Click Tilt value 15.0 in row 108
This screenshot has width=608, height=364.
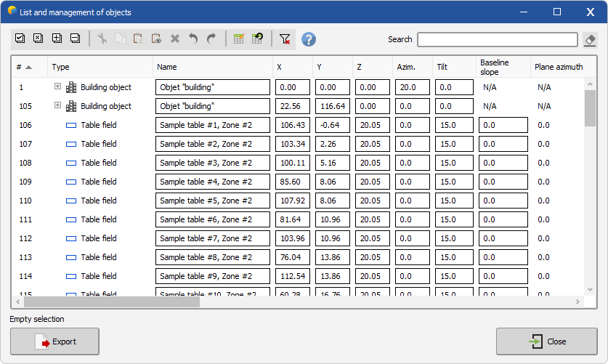point(454,163)
